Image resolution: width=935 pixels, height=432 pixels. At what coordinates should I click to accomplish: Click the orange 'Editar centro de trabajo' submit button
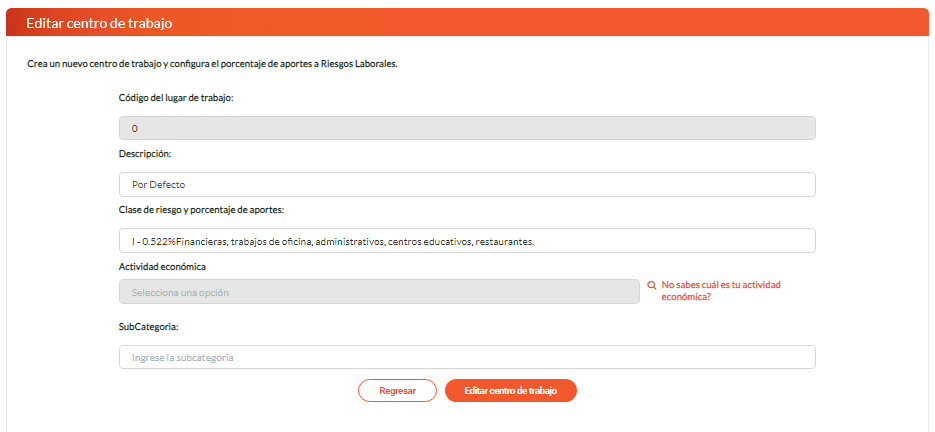coord(510,391)
